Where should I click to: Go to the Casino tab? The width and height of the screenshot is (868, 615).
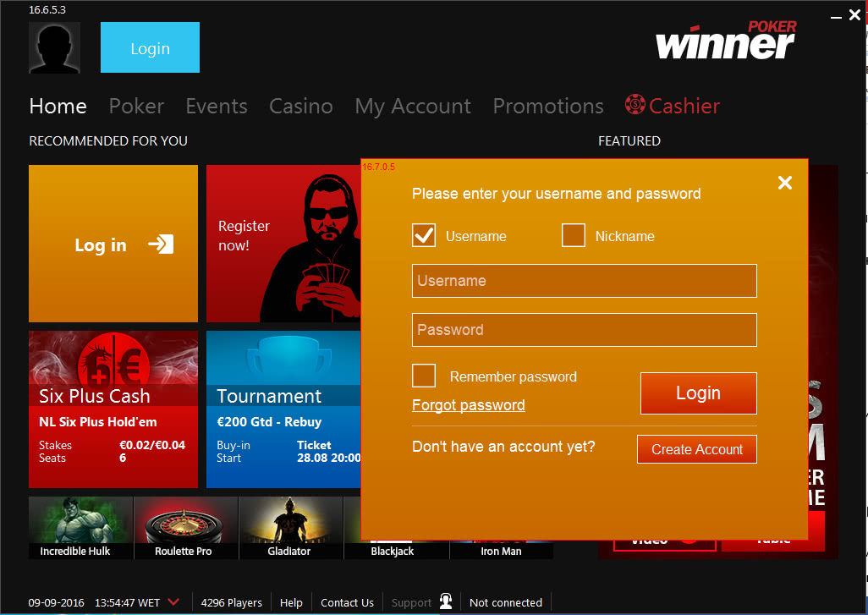300,106
